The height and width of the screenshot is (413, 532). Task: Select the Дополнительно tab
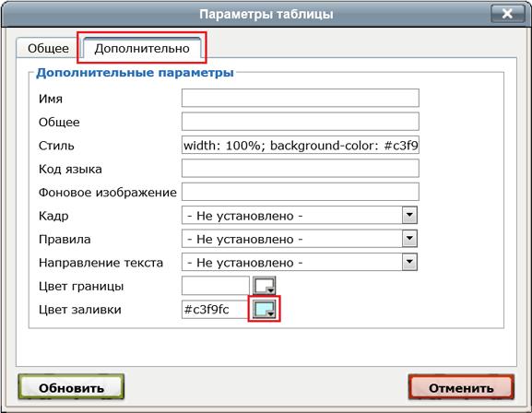[x=142, y=48]
